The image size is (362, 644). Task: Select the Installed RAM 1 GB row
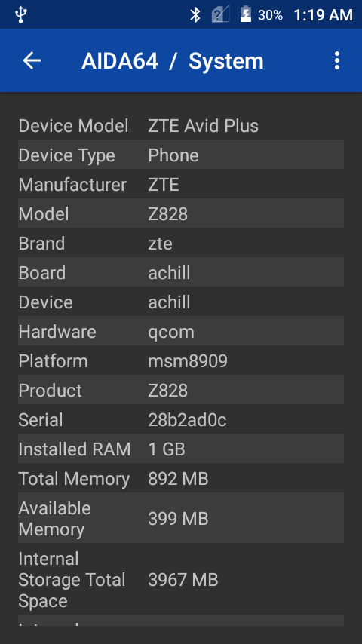181,449
